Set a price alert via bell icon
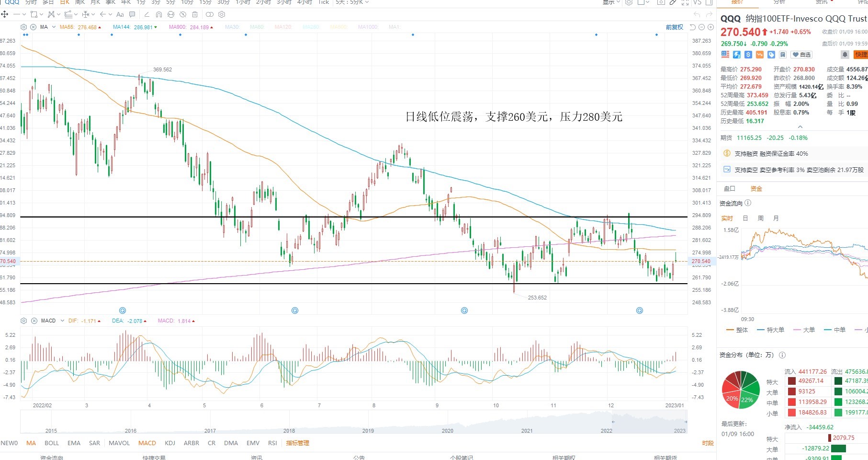868x460 pixels. [x=845, y=55]
